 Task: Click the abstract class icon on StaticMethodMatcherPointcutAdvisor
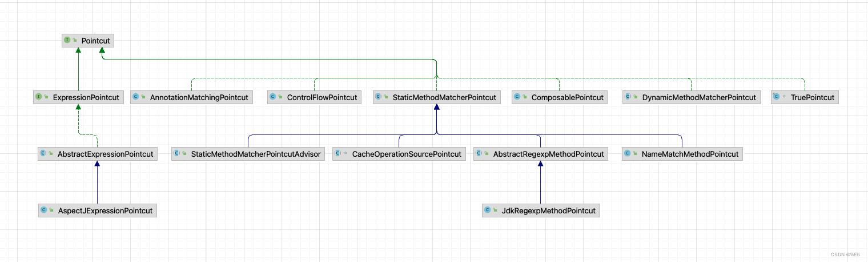(x=177, y=154)
